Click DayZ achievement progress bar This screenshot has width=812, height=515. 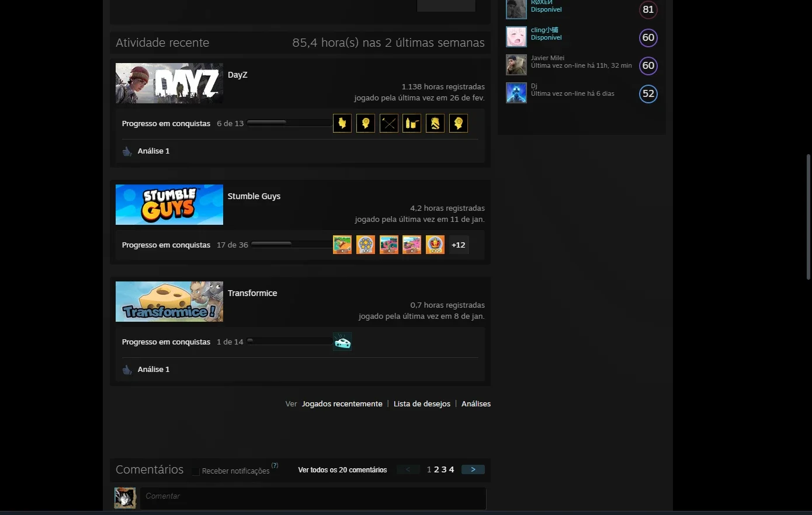pos(289,123)
